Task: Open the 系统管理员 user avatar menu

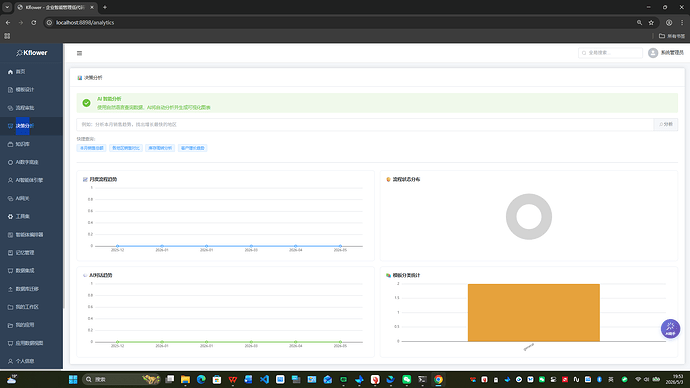Action: [665, 53]
